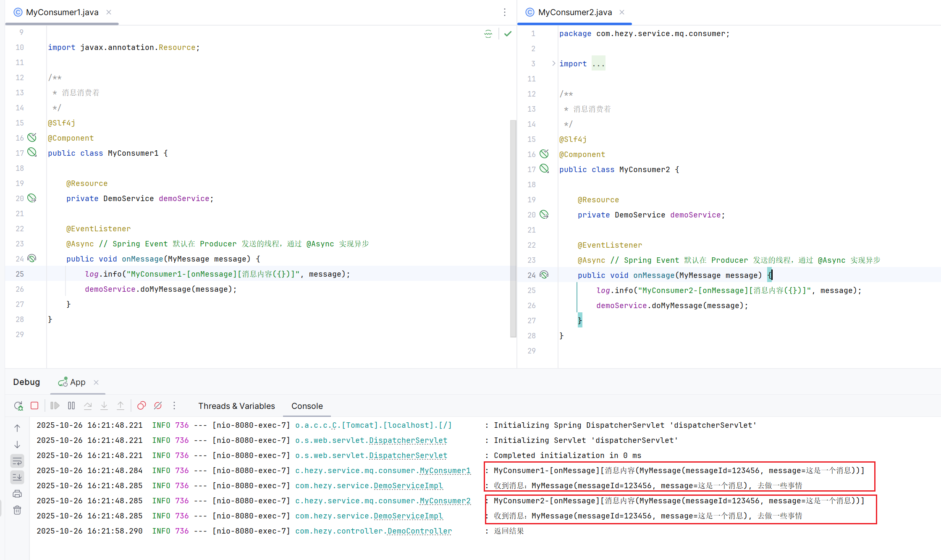941x560 pixels.
Task: Click the green inspection checkmark in editor
Action: pos(508,34)
